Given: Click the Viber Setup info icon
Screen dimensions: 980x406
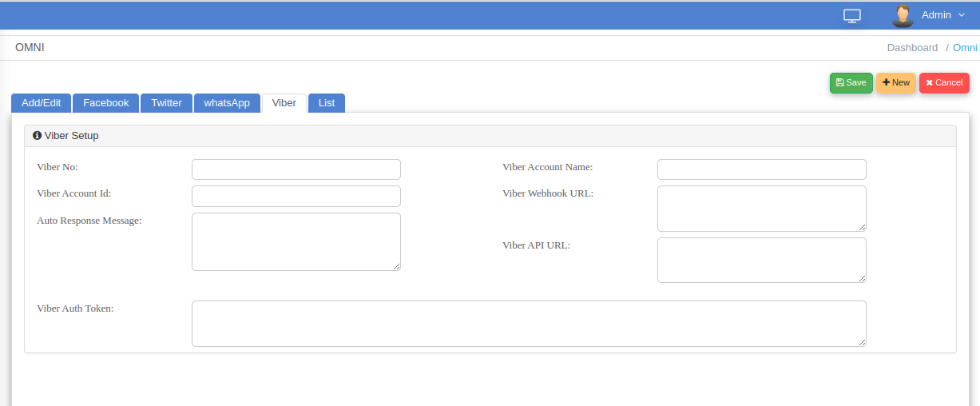Looking at the screenshot, I should coord(37,136).
